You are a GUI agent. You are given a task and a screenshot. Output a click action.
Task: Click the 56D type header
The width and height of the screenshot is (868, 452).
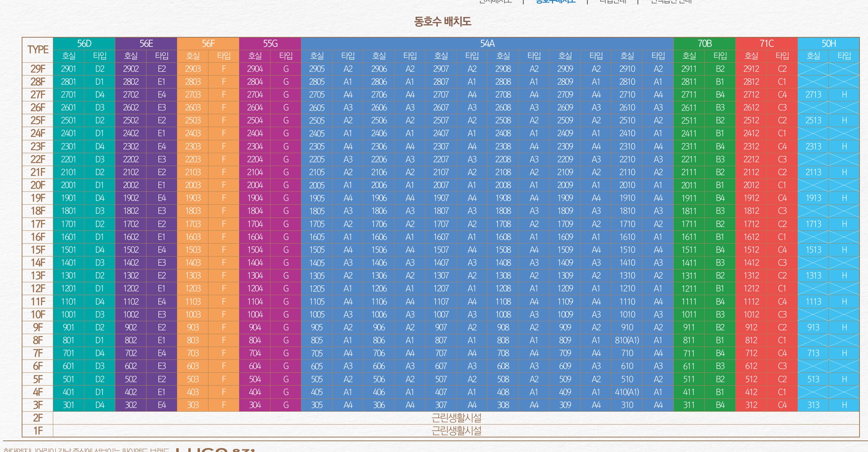tap(84, 43)
